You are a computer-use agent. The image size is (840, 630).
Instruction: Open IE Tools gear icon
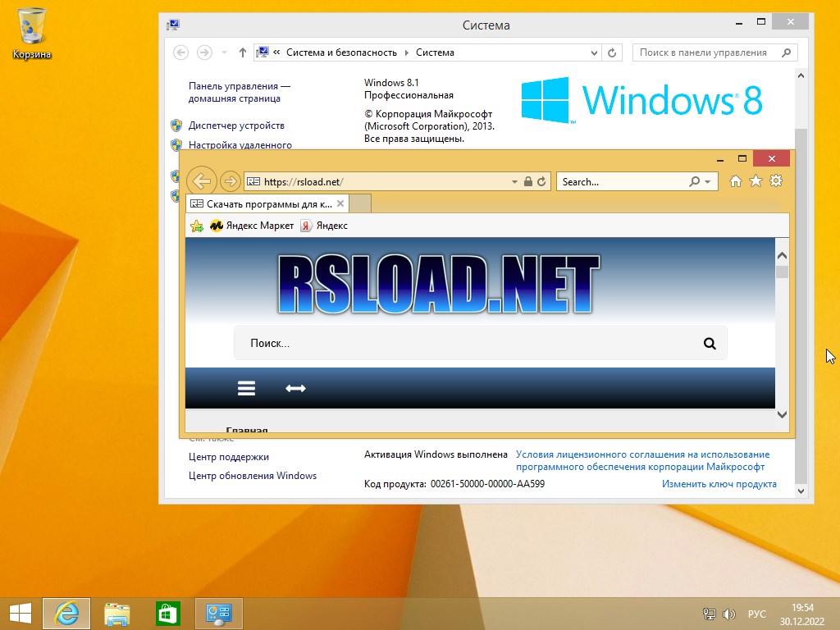pyautogui.click(x=776, y=181)
